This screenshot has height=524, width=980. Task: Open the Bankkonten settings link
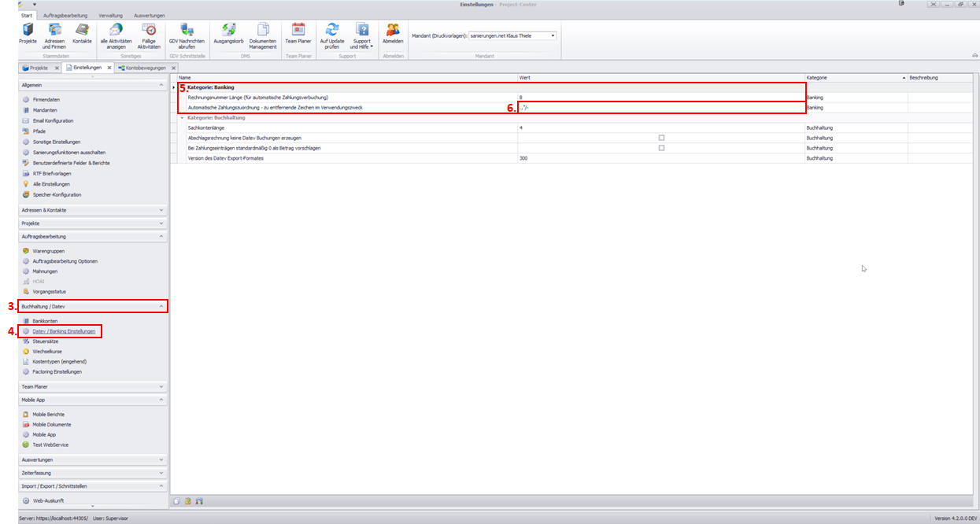45,321
